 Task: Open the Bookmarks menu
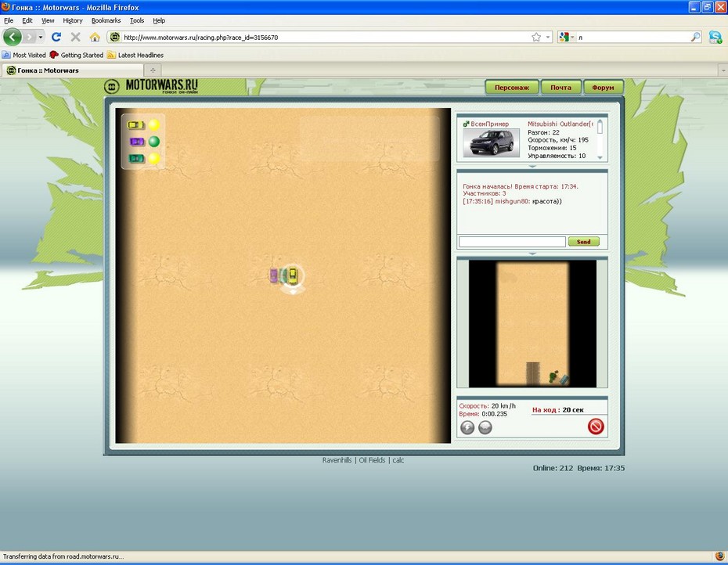click(x=106, y=20)
